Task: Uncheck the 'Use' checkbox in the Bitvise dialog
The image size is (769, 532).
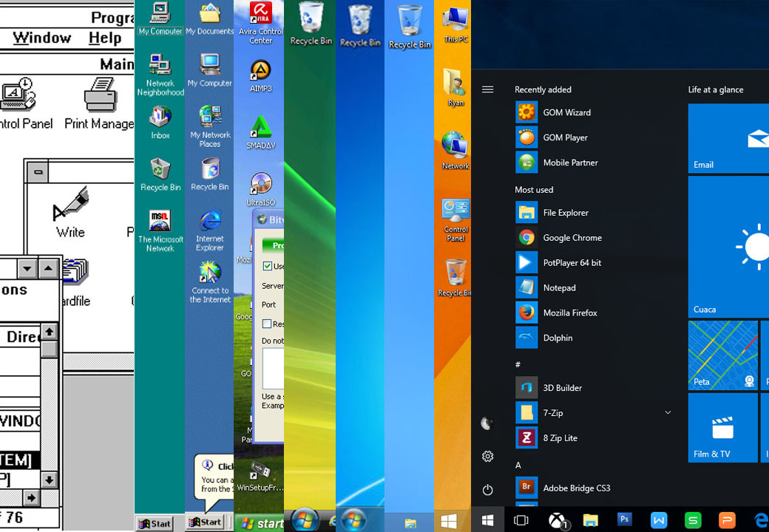Action: 266,265
